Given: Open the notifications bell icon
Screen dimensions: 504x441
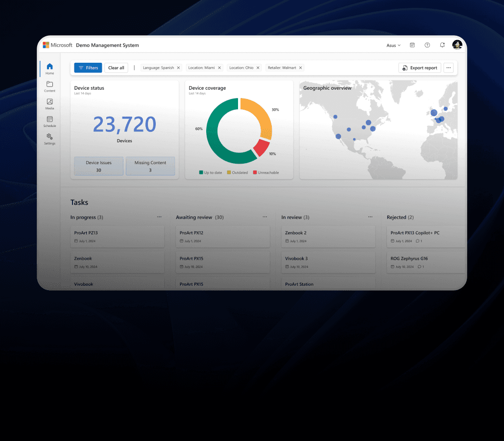Looking at the screenshot, I should point(442,45).
